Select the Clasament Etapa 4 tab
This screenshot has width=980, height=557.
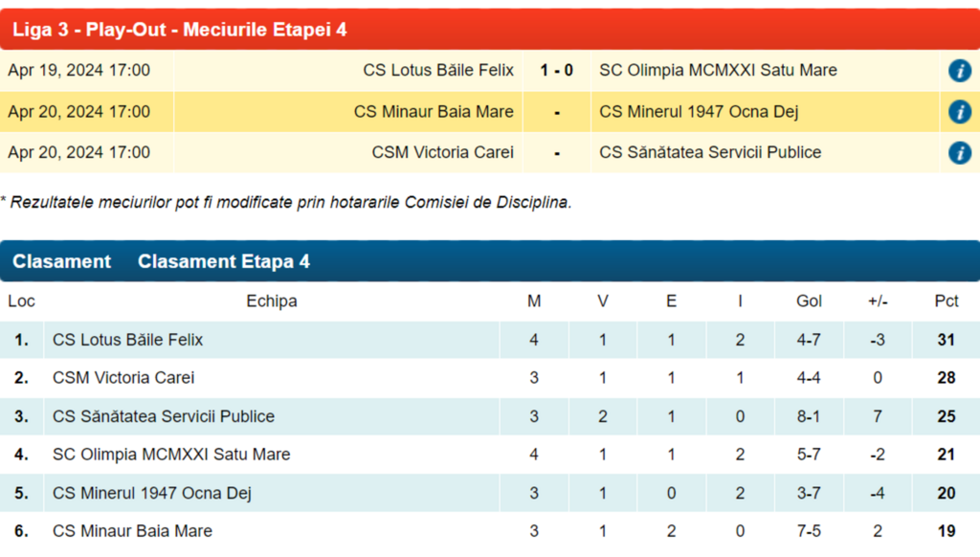[224, 261]
